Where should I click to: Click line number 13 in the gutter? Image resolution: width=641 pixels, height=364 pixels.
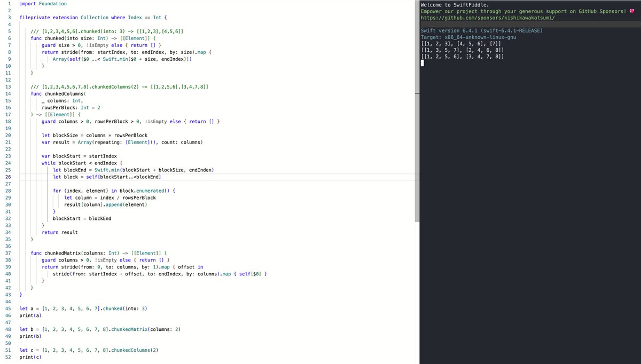(9, 86)
